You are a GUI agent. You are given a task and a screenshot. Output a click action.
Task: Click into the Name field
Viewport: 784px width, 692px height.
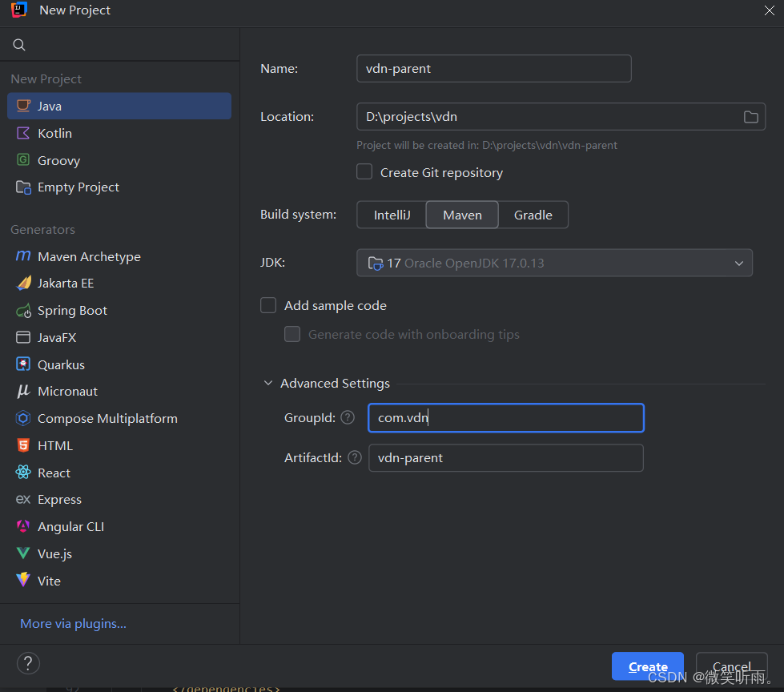pyautogui.click(x=493, y=69)
